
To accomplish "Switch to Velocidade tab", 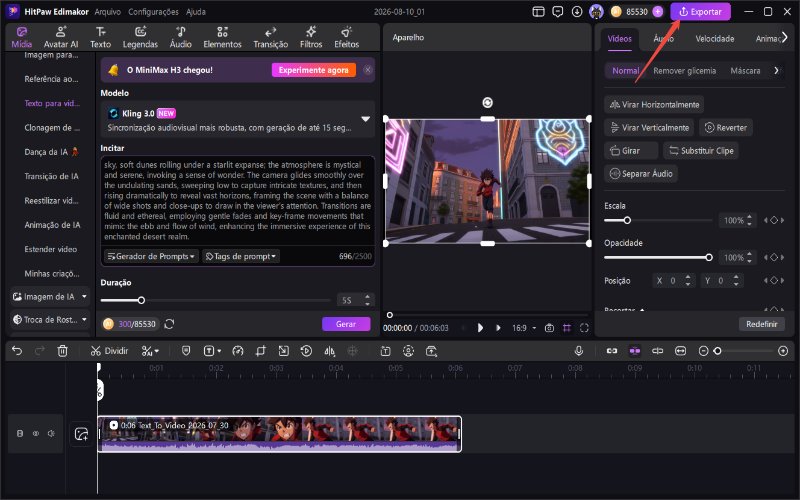I will pyautogui.click(x=715, y=39).
